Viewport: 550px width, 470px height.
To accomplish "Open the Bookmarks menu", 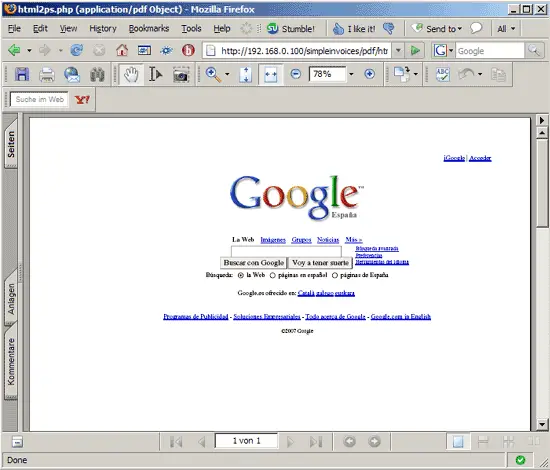I will pyautogui.click(x=149, y=28).
